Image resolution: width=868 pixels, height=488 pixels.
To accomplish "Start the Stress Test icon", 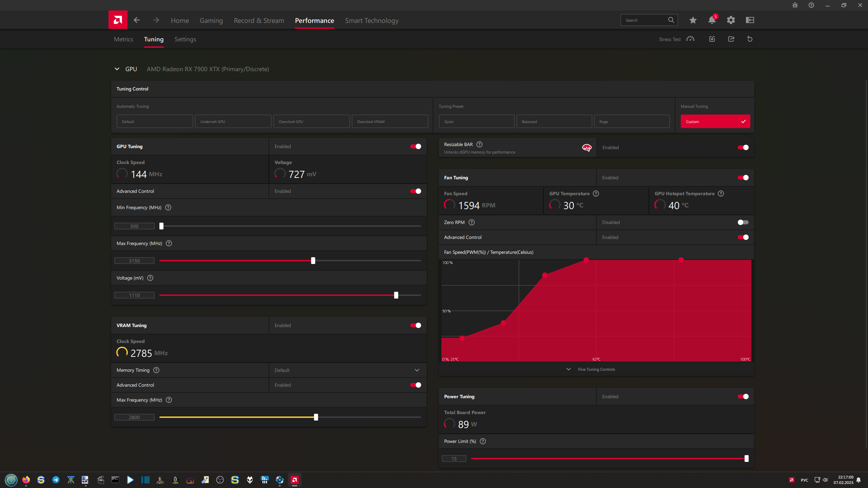I will click(x=690, y=39).
